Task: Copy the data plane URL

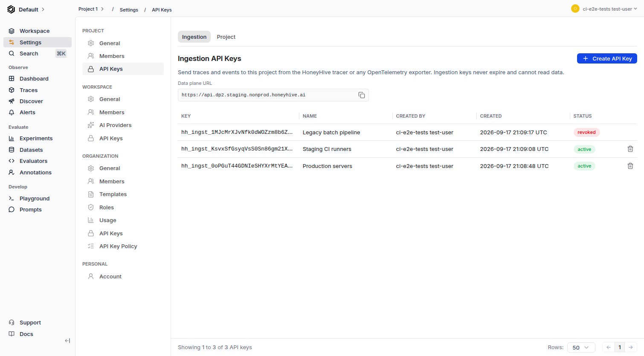Action: point(362,95)
